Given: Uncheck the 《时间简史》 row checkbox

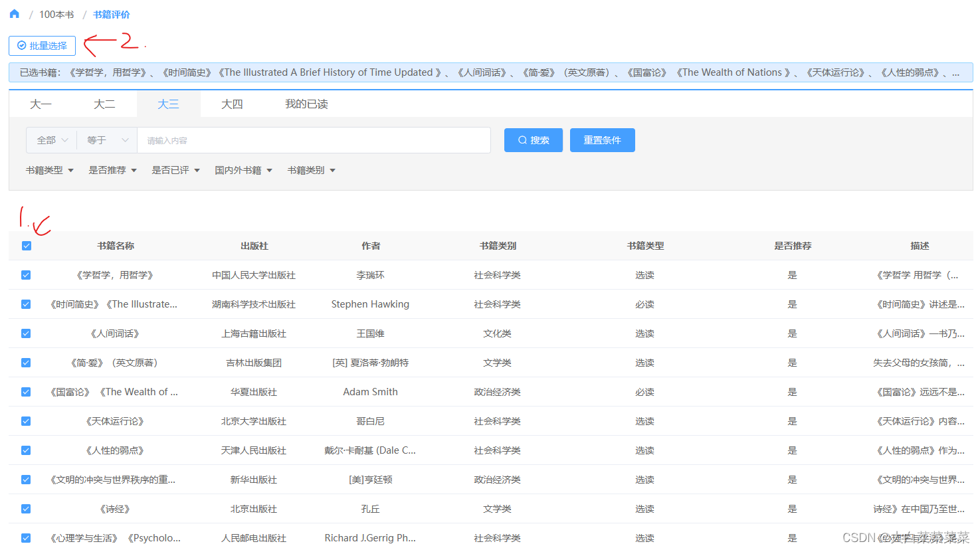Looking at the screenshot, I should click(26, 304).
